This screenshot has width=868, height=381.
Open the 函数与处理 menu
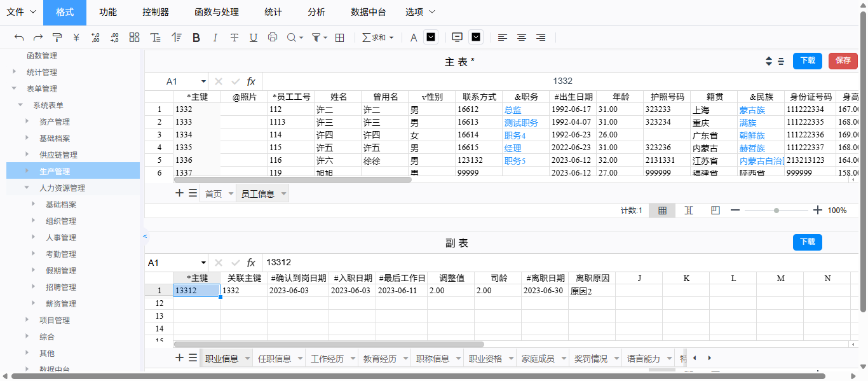tap(217, 12)
